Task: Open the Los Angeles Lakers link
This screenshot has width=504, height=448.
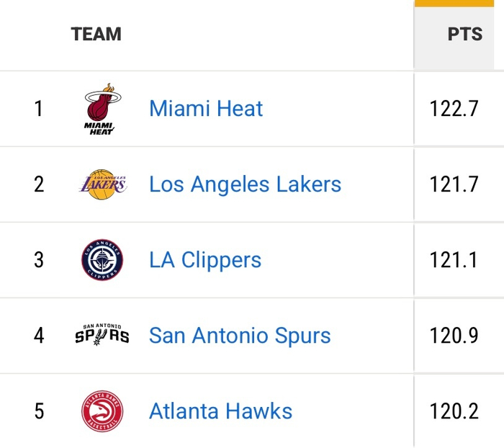Action: point(245,184)
